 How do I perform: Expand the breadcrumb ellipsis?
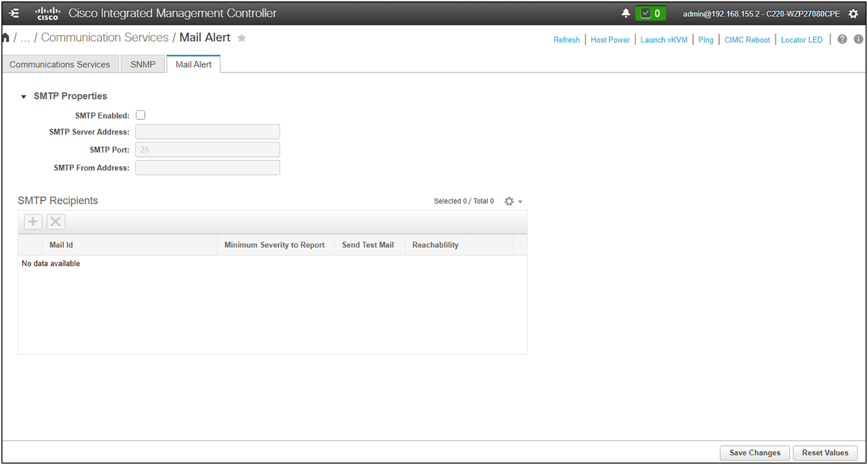25,38
